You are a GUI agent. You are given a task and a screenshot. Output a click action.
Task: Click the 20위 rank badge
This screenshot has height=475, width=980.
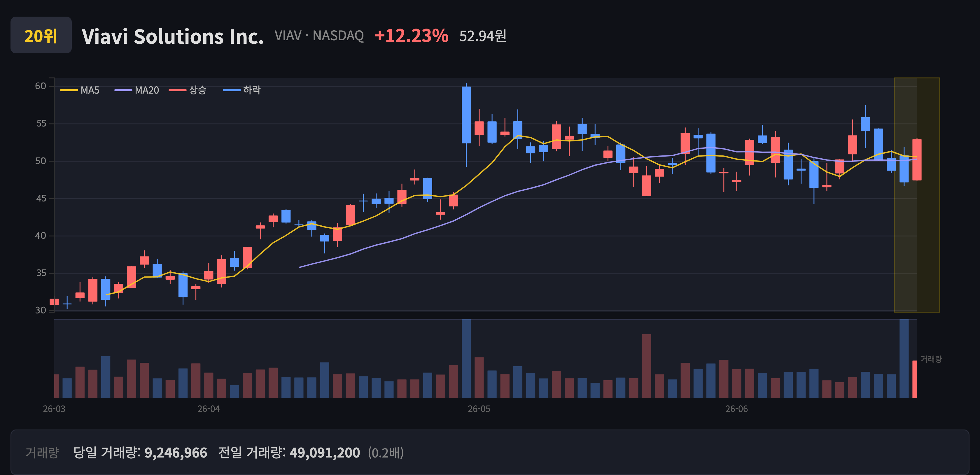pyautogui.click(x=41, y=35)
